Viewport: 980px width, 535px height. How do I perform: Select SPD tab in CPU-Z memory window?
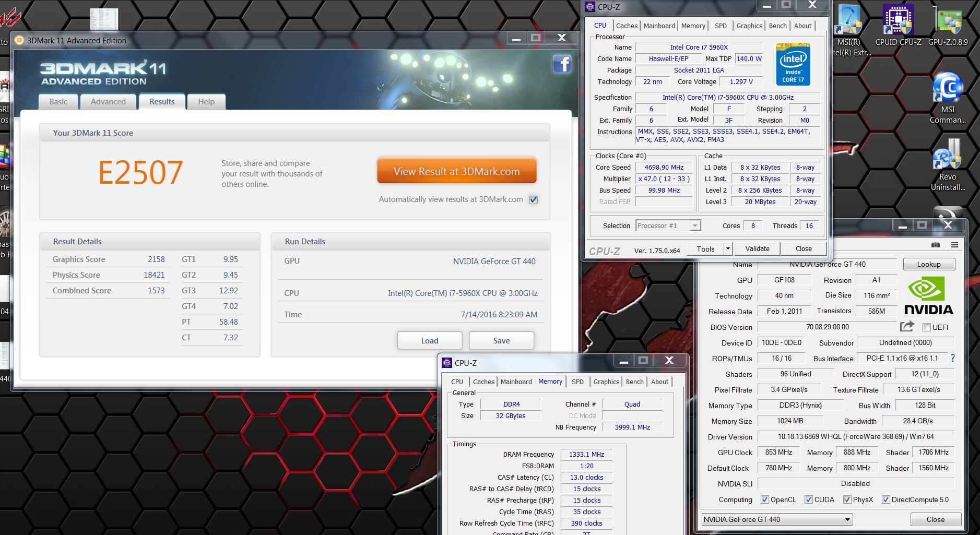577,382
